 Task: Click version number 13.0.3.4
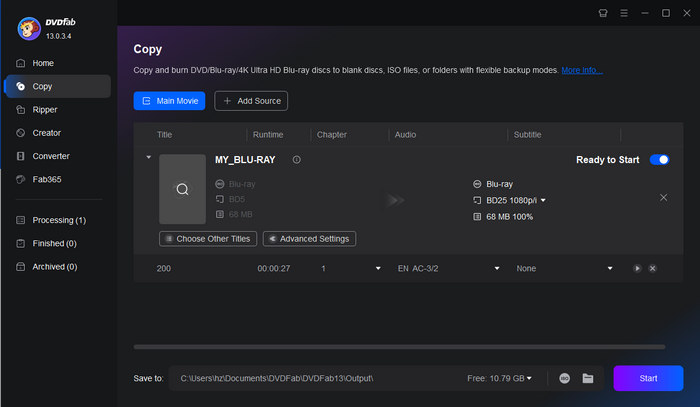58,36
